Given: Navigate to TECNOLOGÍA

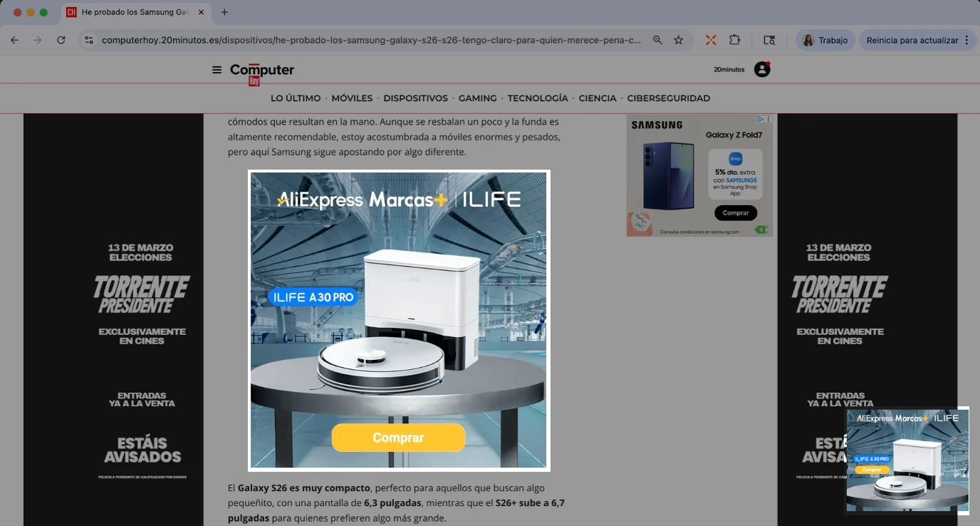Looking at the screenshot, I should [x=538, y=98].
